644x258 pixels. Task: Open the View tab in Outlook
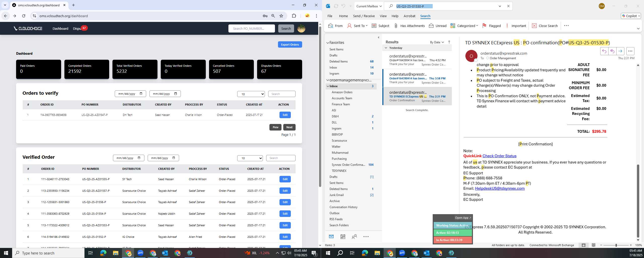(383, 16)
